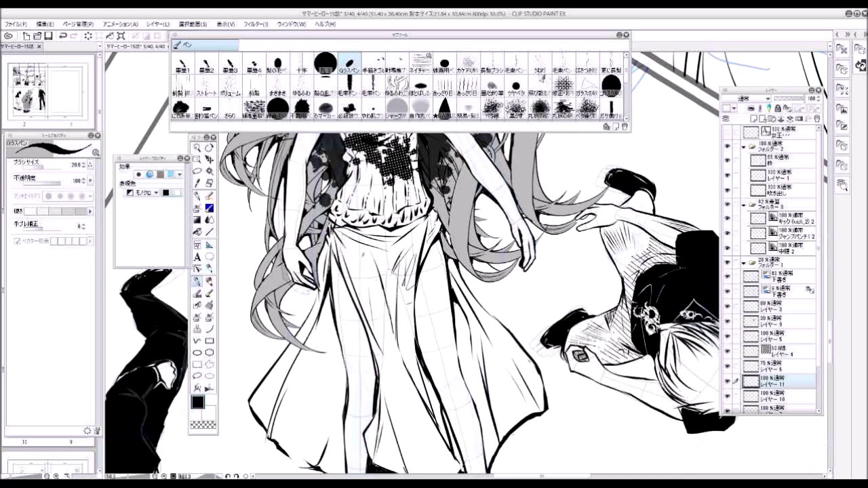
Task: Open the layer effect dropdown arrow
Action: pos(180,175)
